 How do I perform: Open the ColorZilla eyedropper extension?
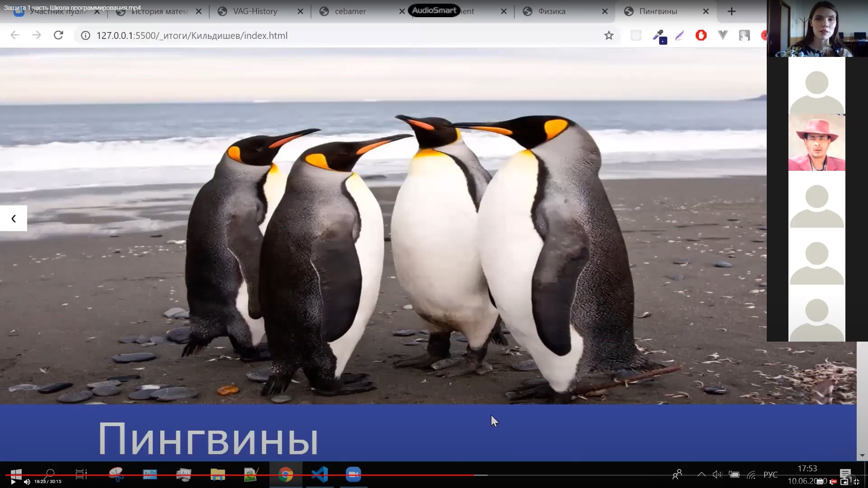[659, 36]
